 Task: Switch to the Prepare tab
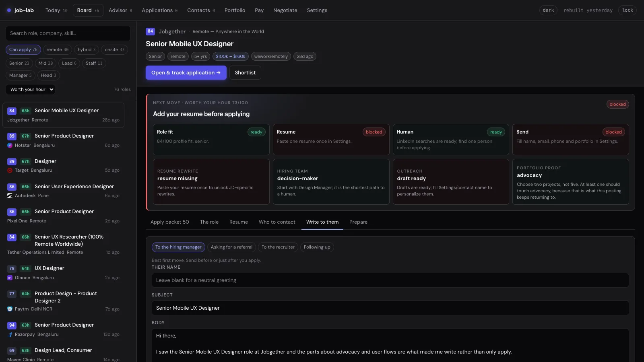[358, 222]
